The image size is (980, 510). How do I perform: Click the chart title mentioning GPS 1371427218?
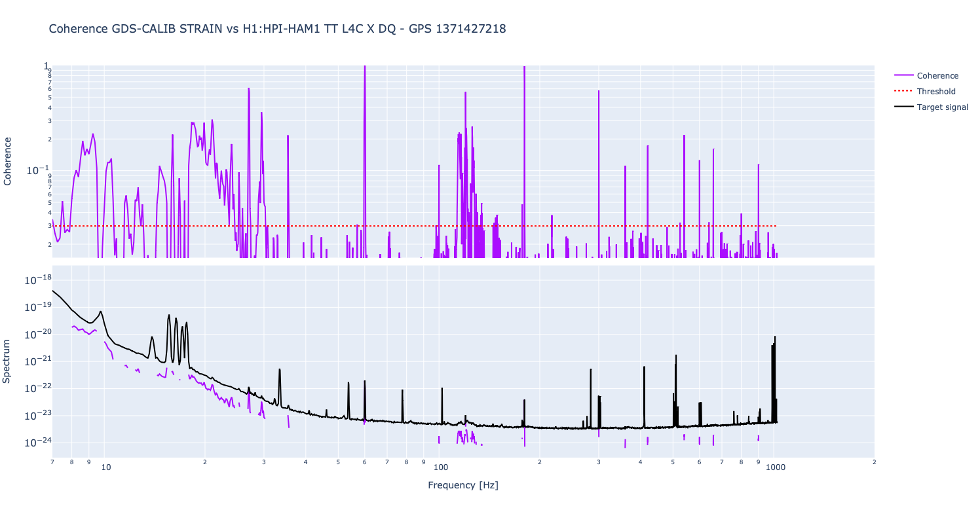pos(277,29)
